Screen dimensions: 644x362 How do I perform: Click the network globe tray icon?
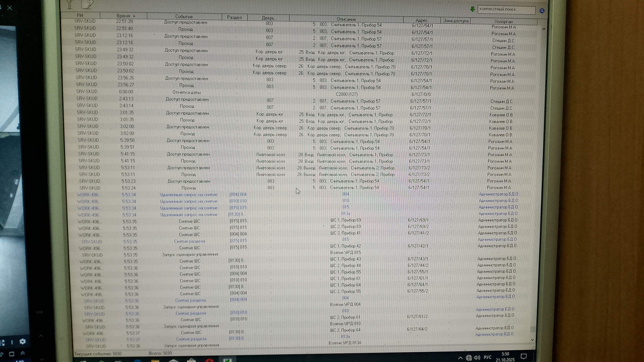click(x=469, y=358)
